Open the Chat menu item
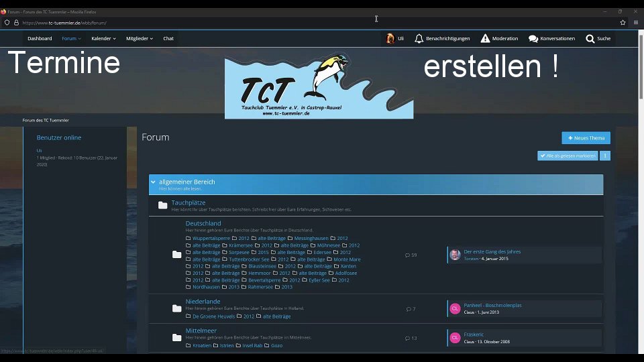This screenshot has width=644, height=362. tap(168, 39)
